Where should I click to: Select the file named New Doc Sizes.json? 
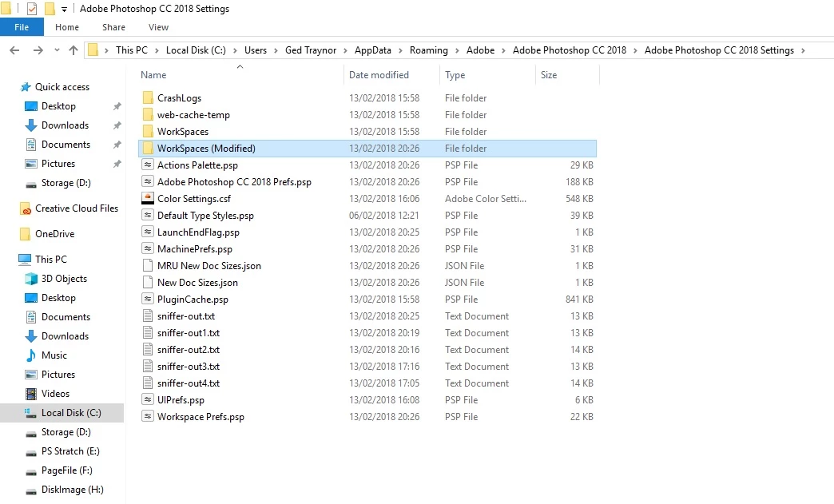(197, 282)
